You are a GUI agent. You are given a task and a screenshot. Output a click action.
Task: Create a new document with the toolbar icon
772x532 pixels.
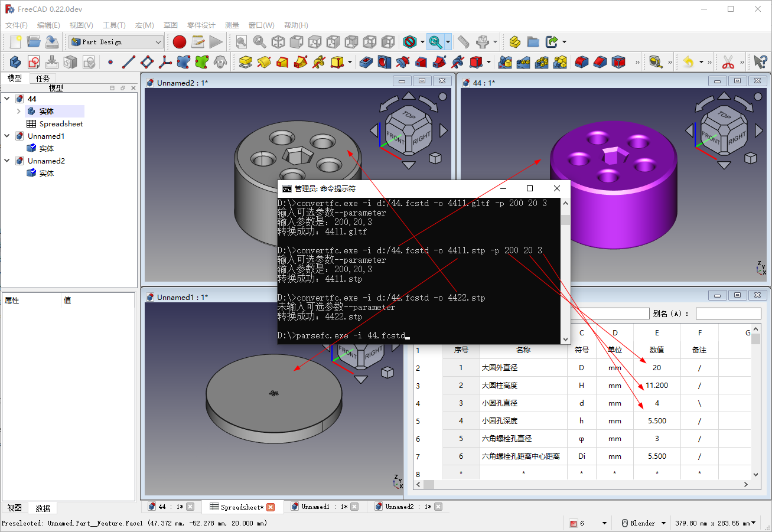point(15,41)
